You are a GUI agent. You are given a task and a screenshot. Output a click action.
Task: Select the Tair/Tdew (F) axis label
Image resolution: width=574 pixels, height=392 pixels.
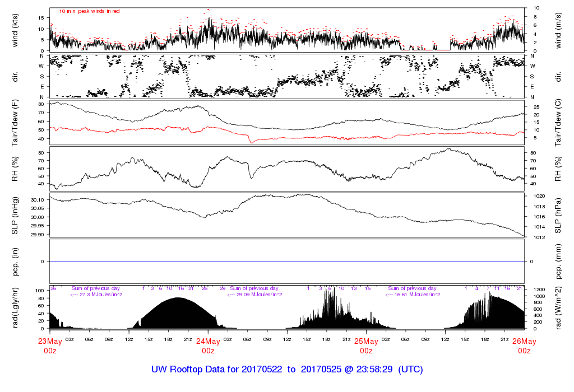(x=15, y=123)
